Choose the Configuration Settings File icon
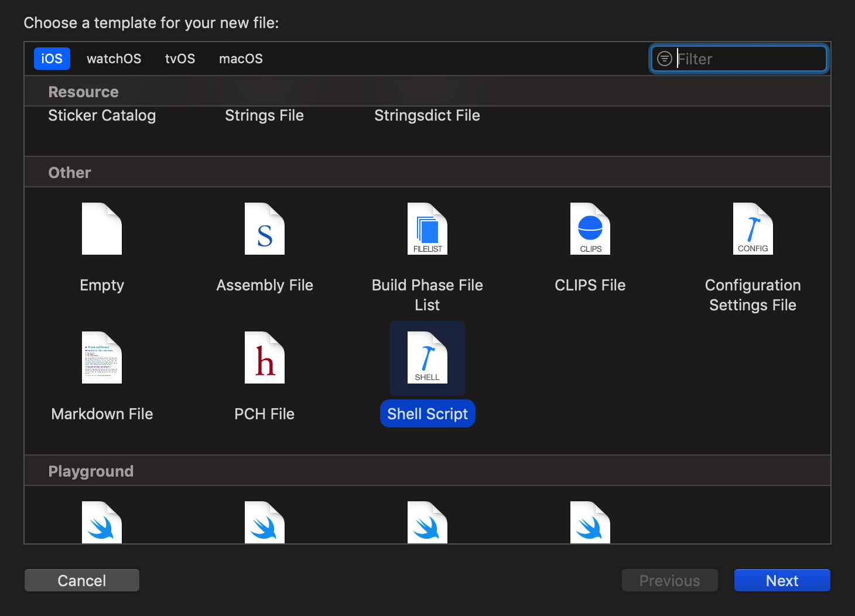Viewport: 855px width, 616px height. click(x=753, y=229)
